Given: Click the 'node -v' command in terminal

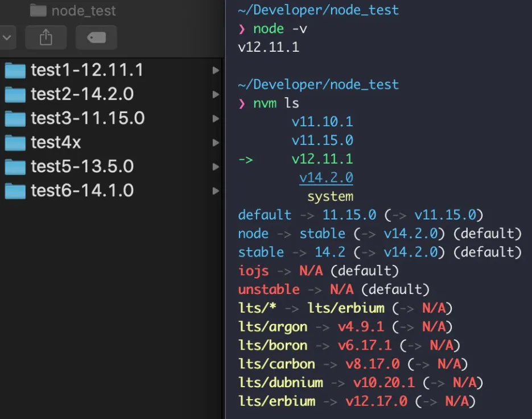Looking at the screenshot, I should [281, 28].
